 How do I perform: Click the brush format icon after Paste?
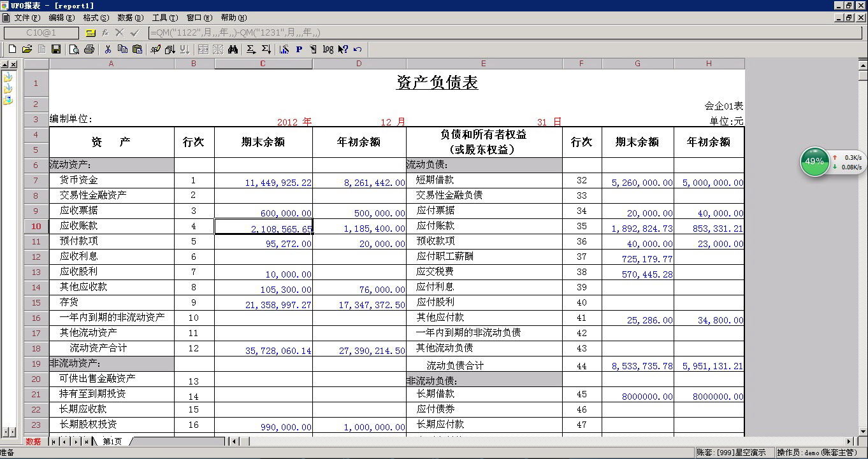(155, 49)
